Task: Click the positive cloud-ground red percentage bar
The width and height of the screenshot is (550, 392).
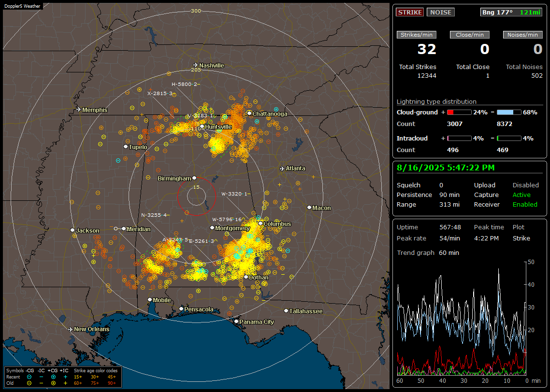Action: pos(459,112)
